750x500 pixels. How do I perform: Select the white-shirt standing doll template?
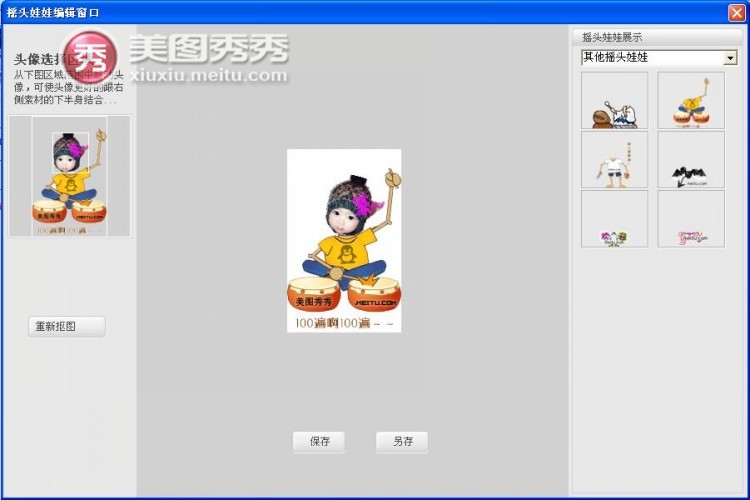click(615, 159)
